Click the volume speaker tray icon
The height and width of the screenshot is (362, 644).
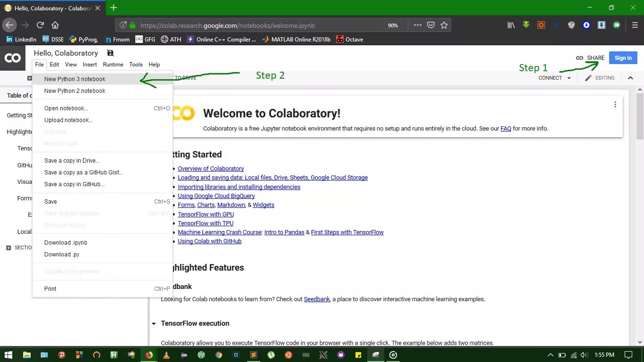(584, 355)
